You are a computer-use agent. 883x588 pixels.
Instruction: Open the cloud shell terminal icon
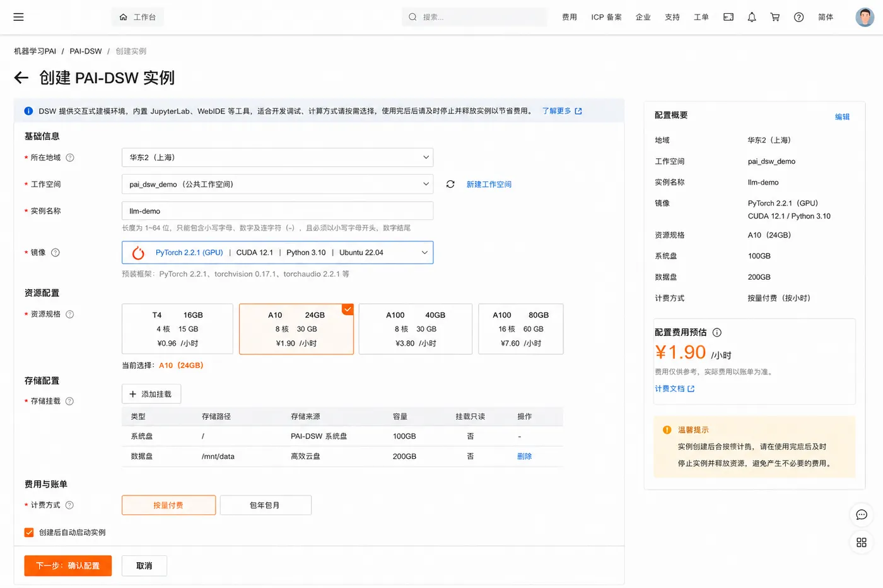tap(728, 17)
